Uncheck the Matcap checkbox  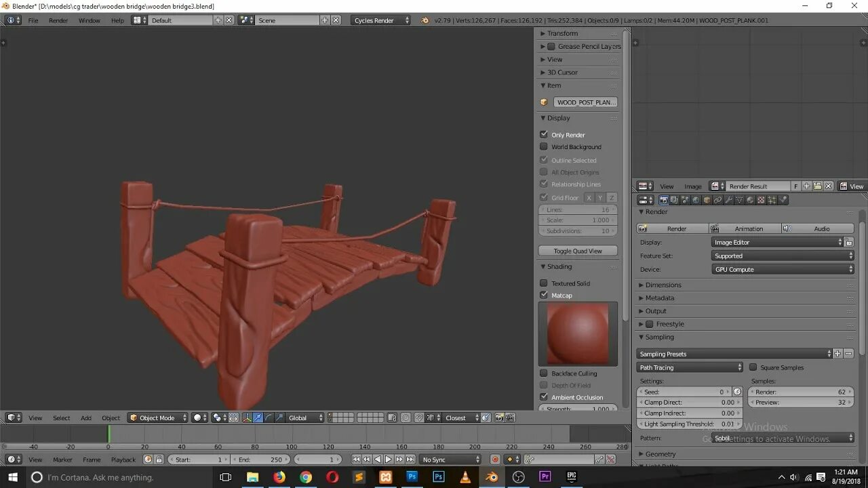coord(544,295)
